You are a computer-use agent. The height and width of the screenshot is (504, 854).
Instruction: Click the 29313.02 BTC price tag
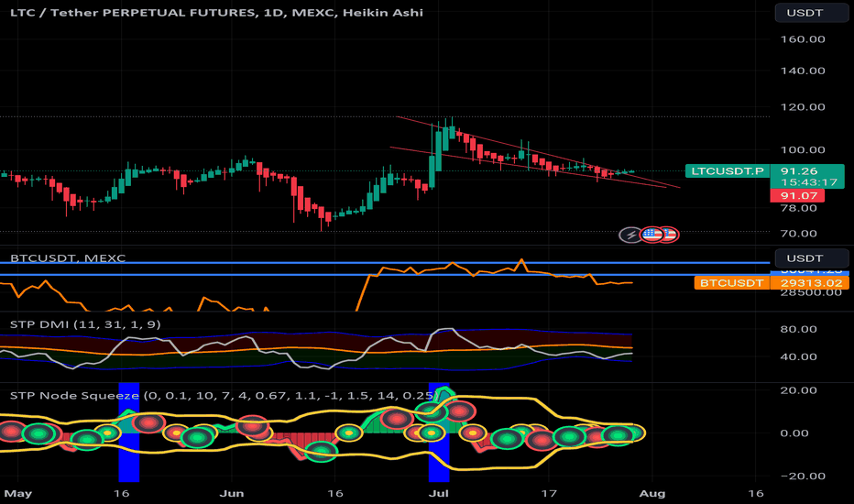tap(810, 283)
